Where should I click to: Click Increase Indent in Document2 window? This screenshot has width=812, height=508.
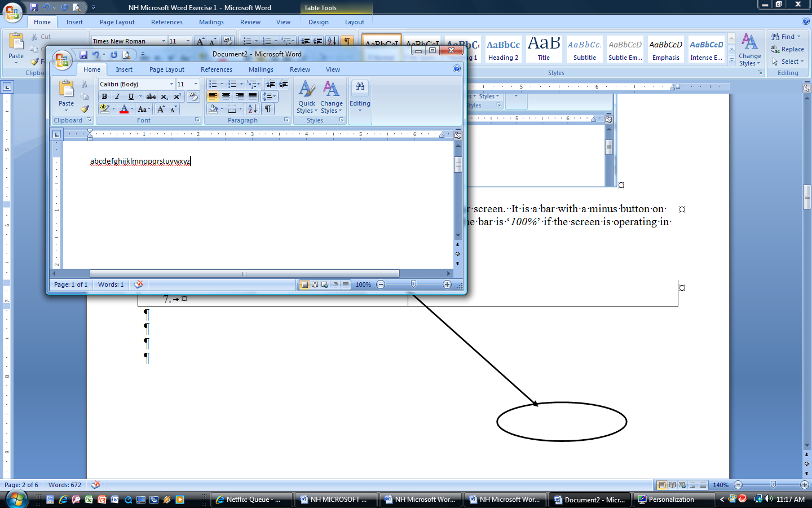point(283,84)
